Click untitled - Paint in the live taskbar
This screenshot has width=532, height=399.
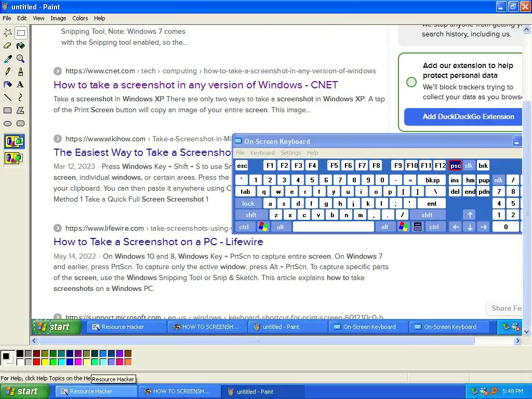point(262,392)
